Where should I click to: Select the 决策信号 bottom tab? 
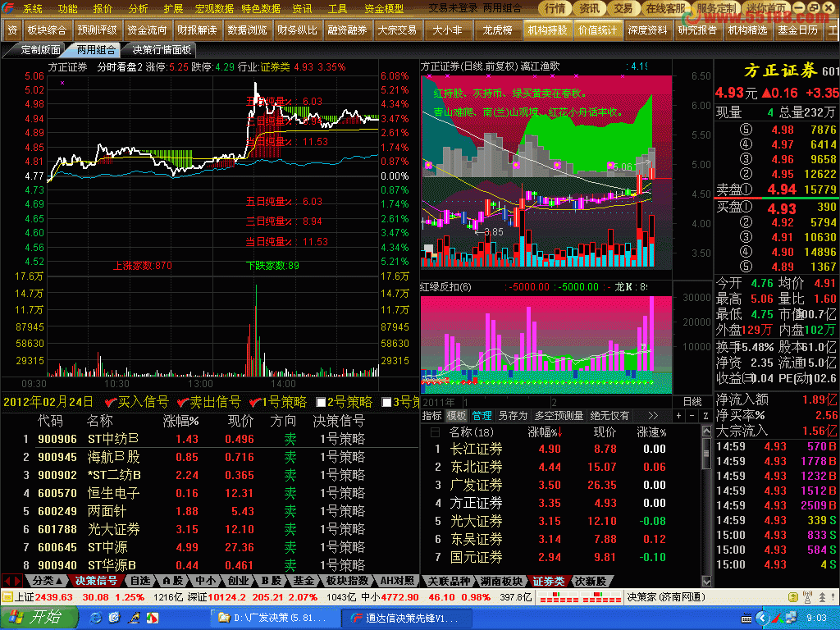pyautogui.click(x=96, y=581)
